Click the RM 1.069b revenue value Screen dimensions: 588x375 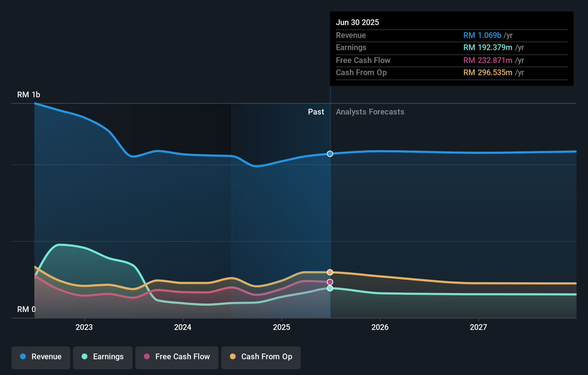[x=482, y=35]
